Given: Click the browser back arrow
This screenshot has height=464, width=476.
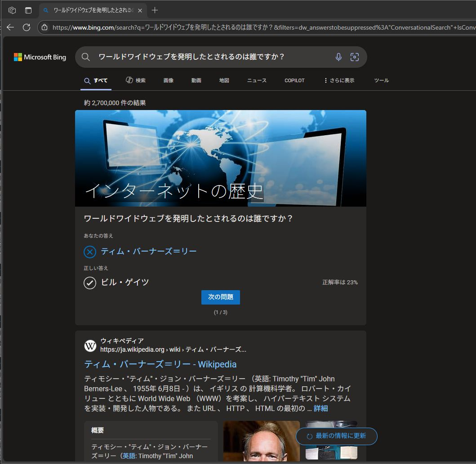Looking at the screenshot, I should coord(10,27).
